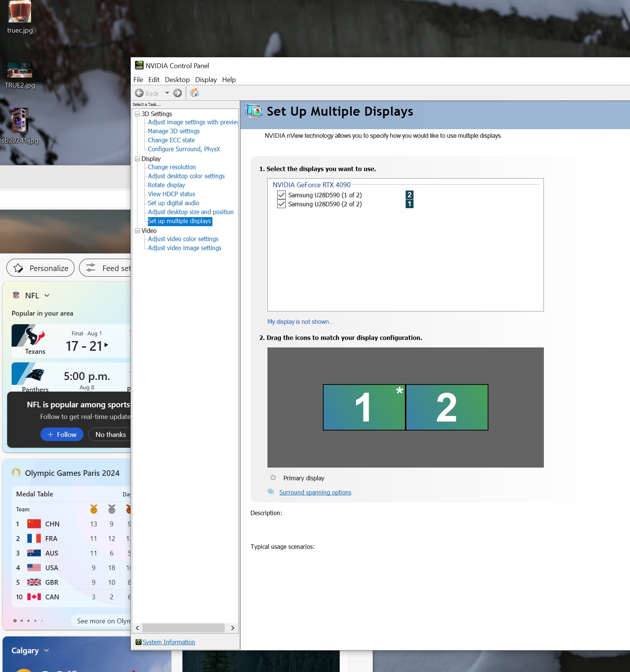
Task: Click the Surround spanning options icon
Action: tap(270, 492)
